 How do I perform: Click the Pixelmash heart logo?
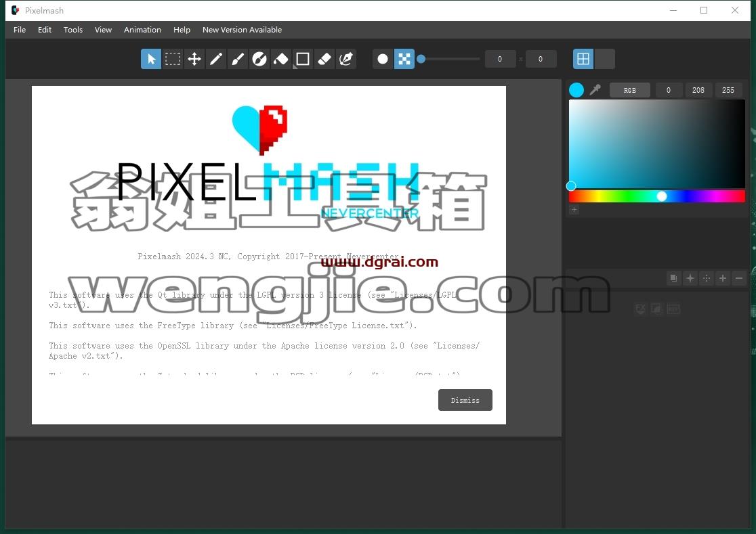(x=260, y=131)
